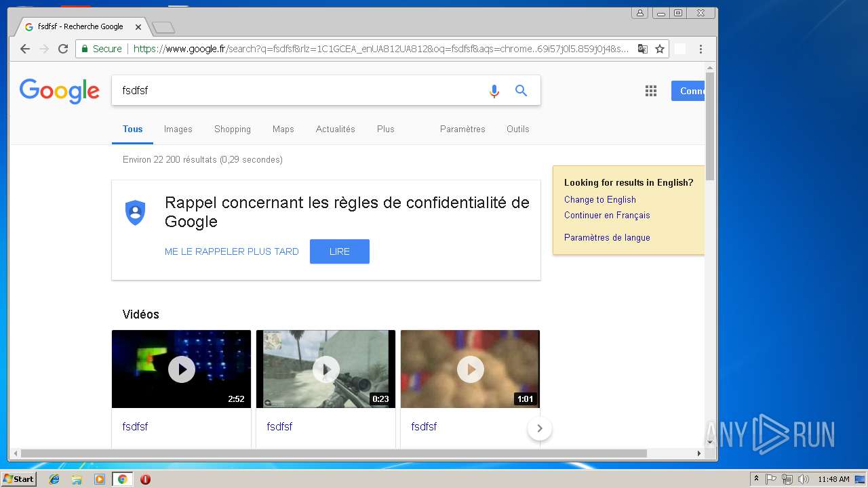Open Windows Explorer folder in taskbar
The width and height of the screenshot is (868, 488).
[x=77, y=479]
